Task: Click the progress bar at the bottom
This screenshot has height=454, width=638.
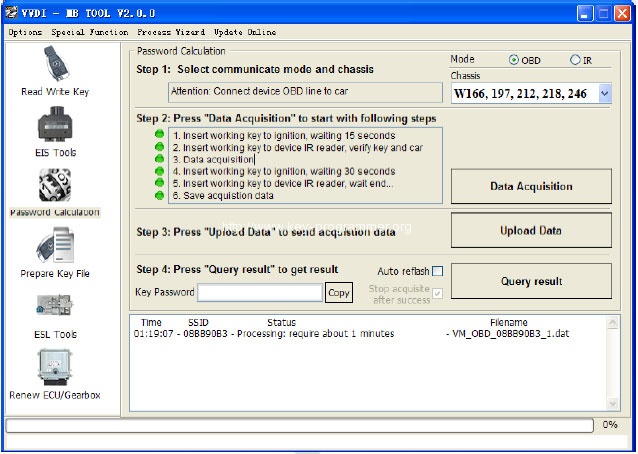Action: click(x=300, y=426)
